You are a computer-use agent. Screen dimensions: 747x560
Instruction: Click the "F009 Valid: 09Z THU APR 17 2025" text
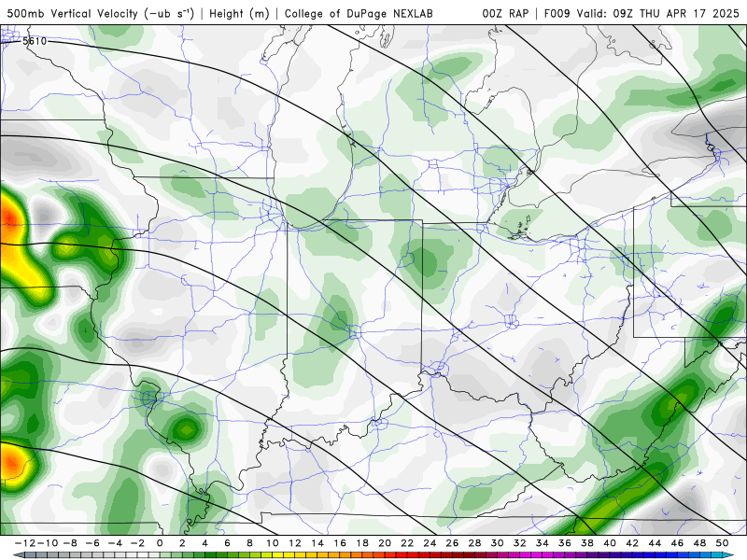pyautogui.click(x=641, y=13)
